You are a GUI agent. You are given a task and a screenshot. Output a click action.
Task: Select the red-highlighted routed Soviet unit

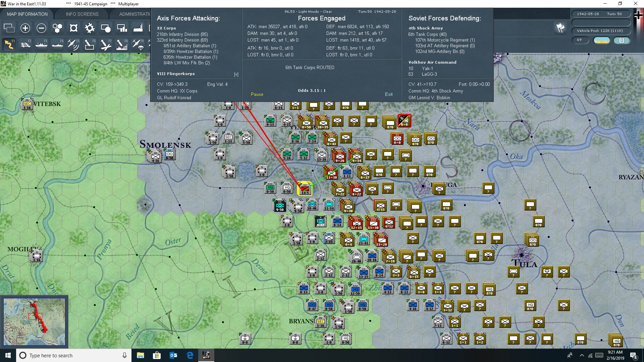[404, 121]
